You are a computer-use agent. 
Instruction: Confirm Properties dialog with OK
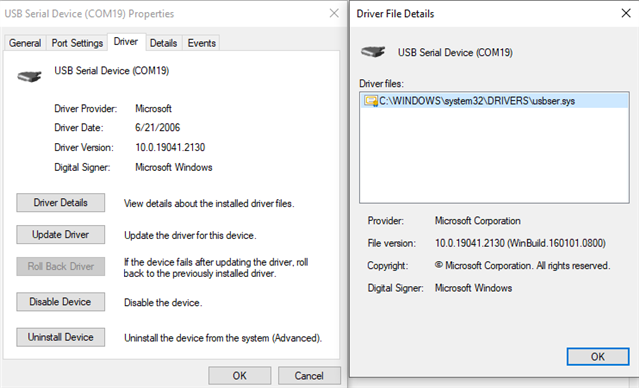[240, 375]
